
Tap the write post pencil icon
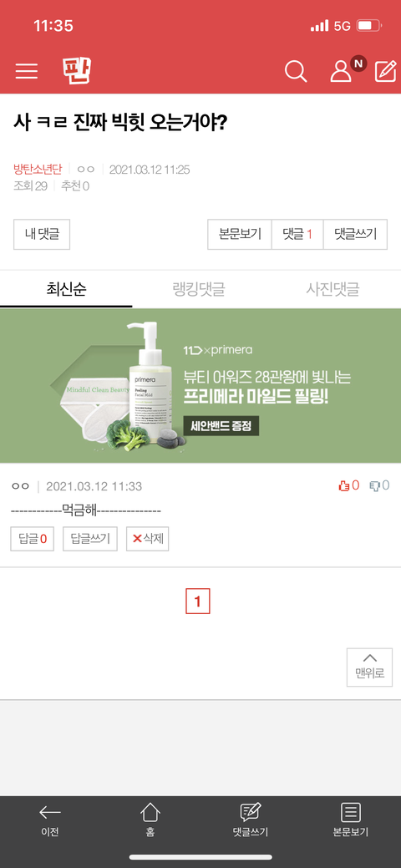(385, 71)
